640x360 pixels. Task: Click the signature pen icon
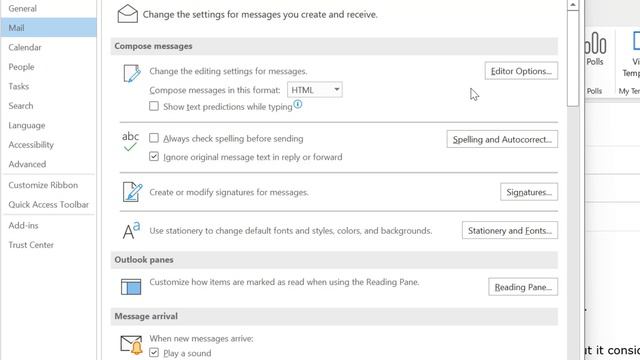pyautogui.click(x=132, y=192)
